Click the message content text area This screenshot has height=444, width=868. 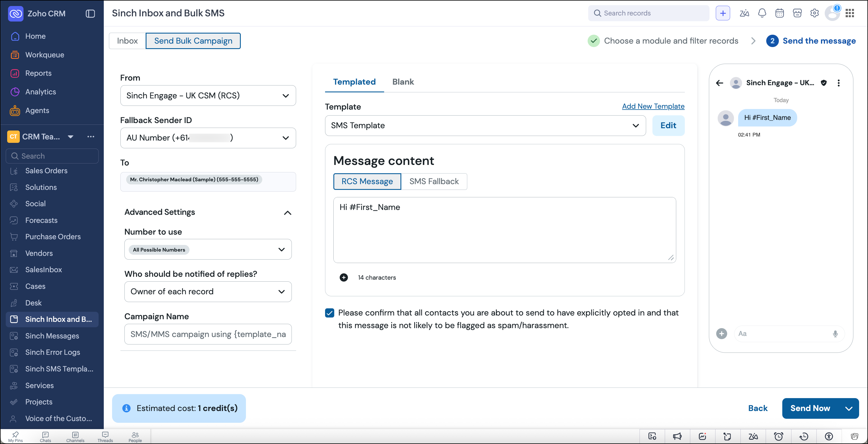point(505,230)
